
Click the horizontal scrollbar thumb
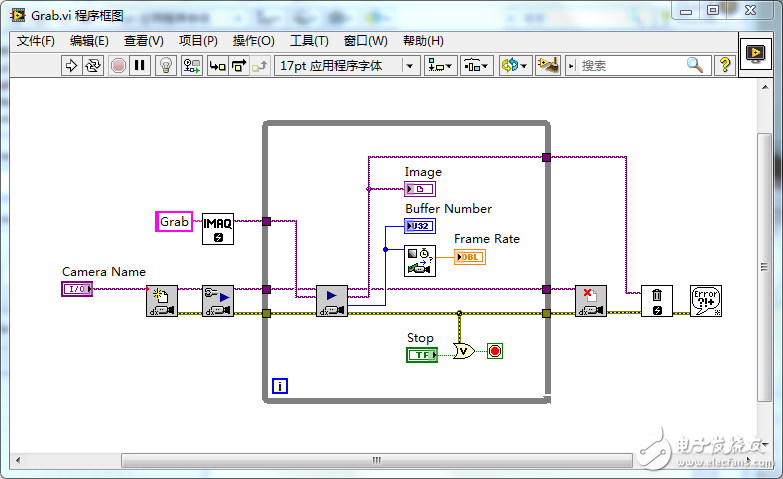377,460
